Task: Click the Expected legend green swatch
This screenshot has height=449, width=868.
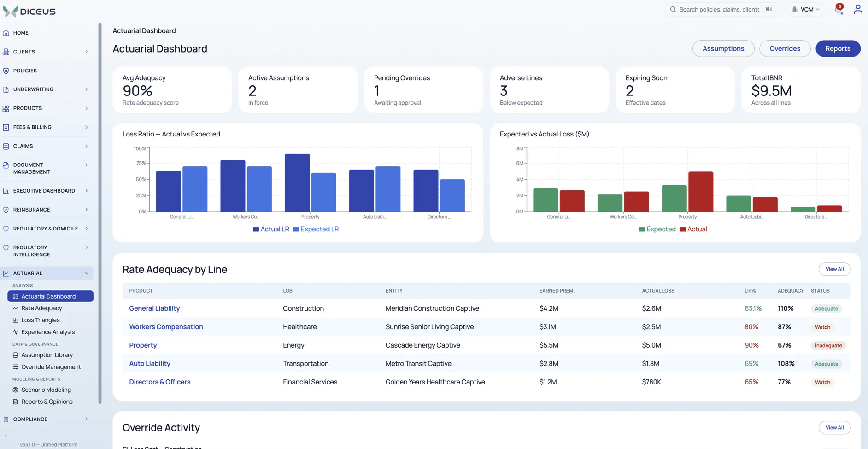Action: pyautogui.click(x=642, y=230)
